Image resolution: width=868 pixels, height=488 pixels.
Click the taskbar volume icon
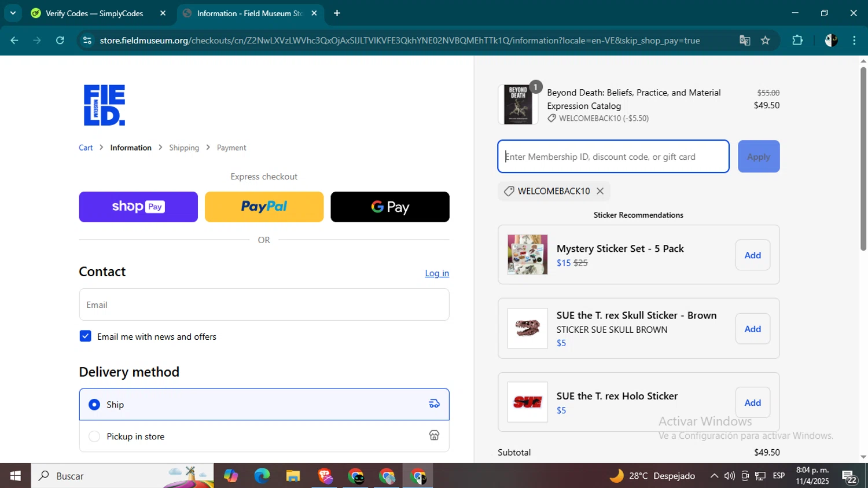729,476
